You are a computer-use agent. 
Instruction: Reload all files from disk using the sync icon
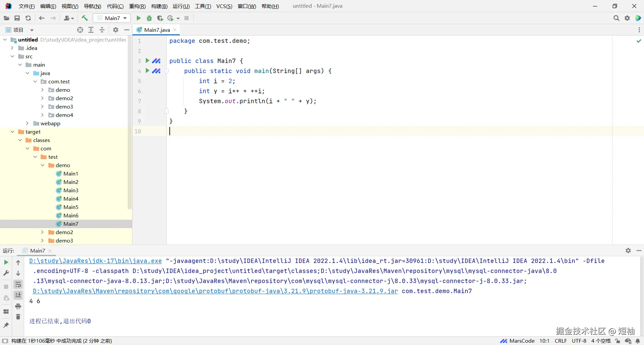[28, 18]
